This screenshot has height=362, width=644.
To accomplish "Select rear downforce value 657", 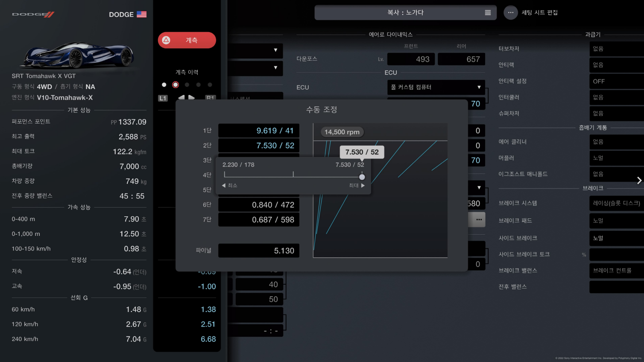I will pyautogui.click(x=462, y=59).
